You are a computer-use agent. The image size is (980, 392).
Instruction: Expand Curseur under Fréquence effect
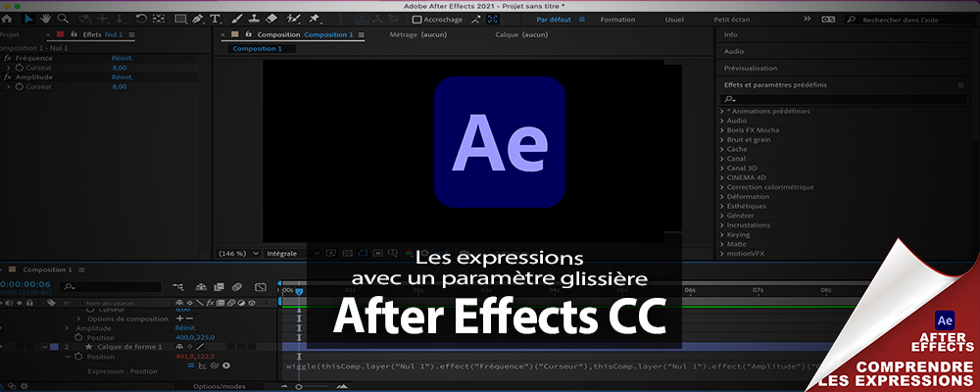9,68
